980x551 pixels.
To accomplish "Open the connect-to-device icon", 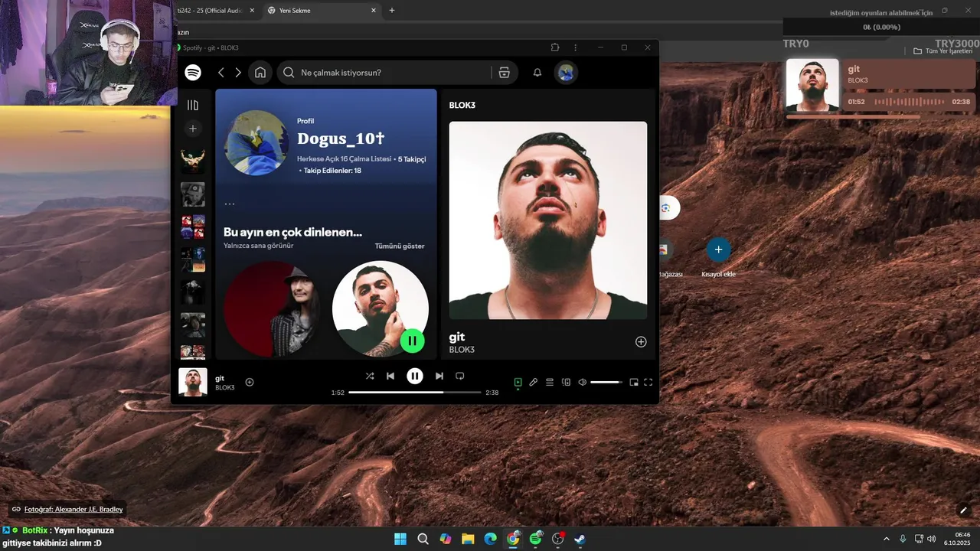I will click(567, 382).
